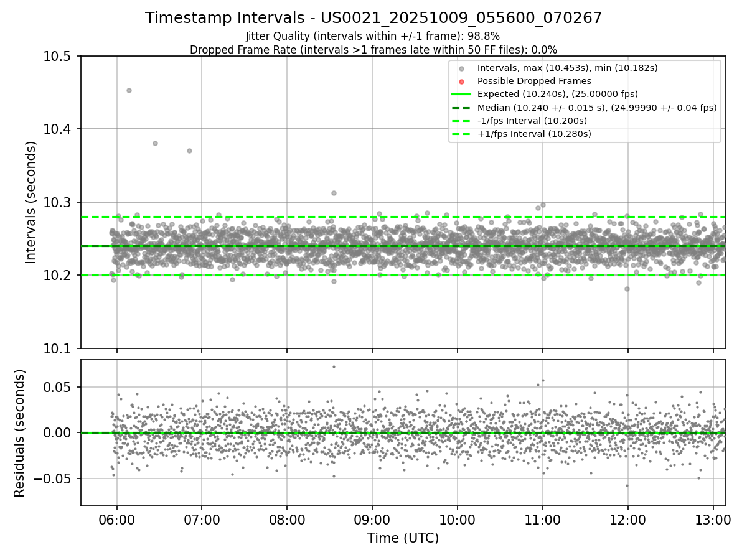
Task: Click the gray Intervals marker in legend
Action: pos(461,68)
